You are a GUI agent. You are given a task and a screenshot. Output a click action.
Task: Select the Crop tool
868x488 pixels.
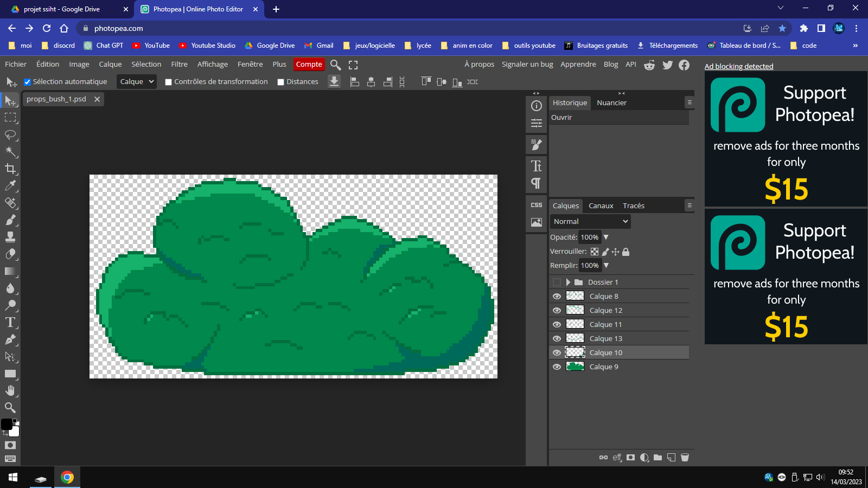click(10, 169)
